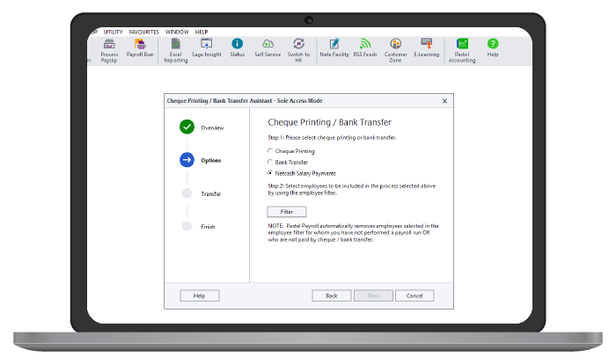Click the Back button in the assistant
The image size is (616, 364).
tap(332, 295)
